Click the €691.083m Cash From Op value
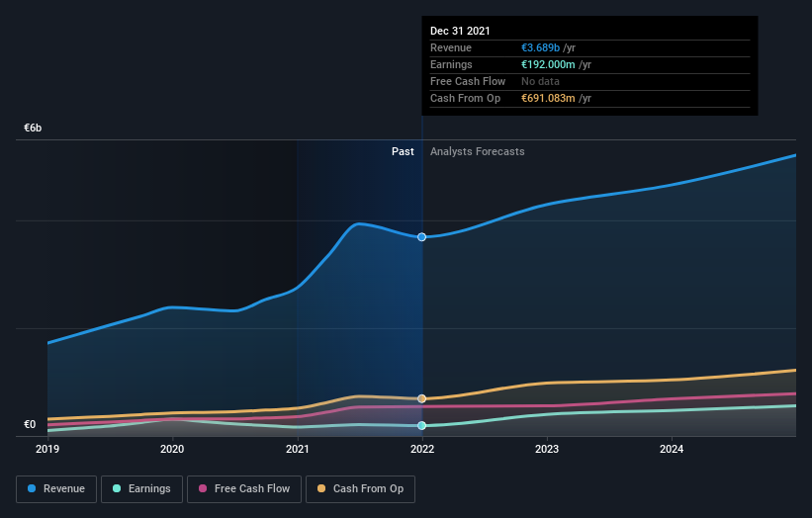This screenshot has height=518, width=812. (x=548, y=98)
